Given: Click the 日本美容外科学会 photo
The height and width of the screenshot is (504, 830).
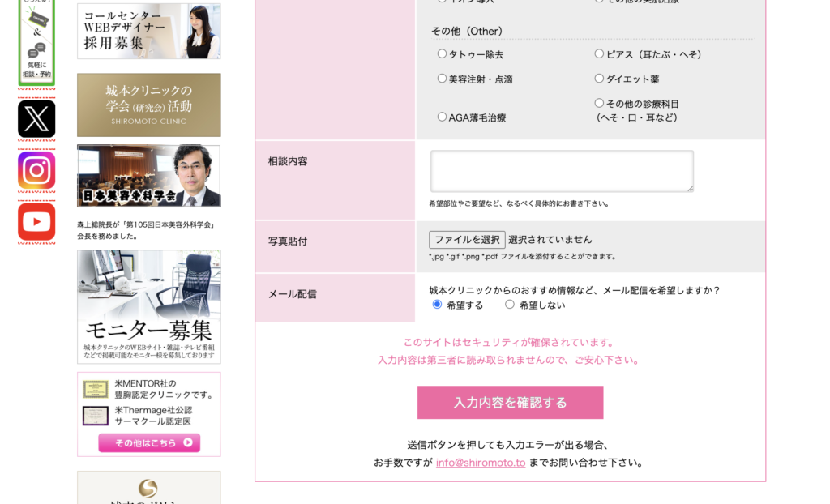Looking at the screenshot, I should tap(148, 176).
